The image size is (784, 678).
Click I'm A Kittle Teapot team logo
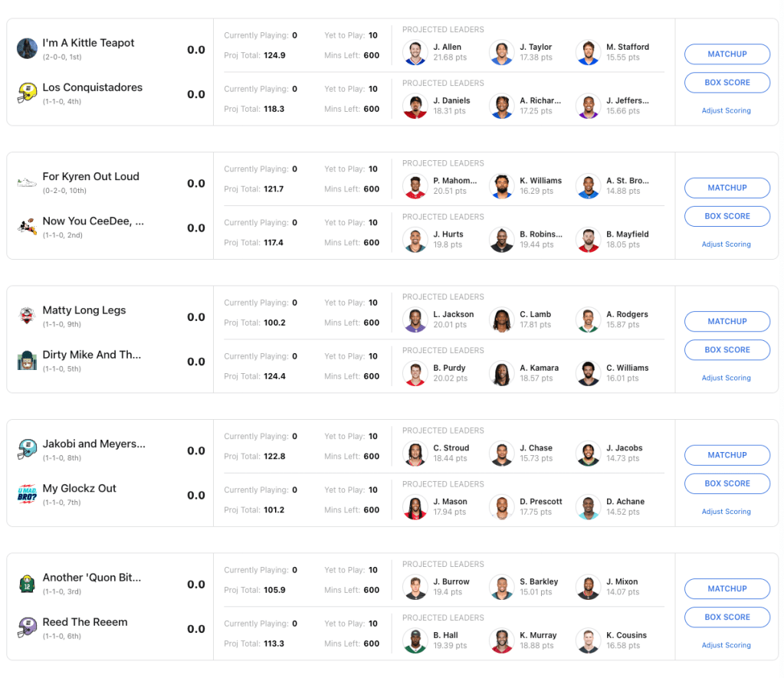[27, 48]
